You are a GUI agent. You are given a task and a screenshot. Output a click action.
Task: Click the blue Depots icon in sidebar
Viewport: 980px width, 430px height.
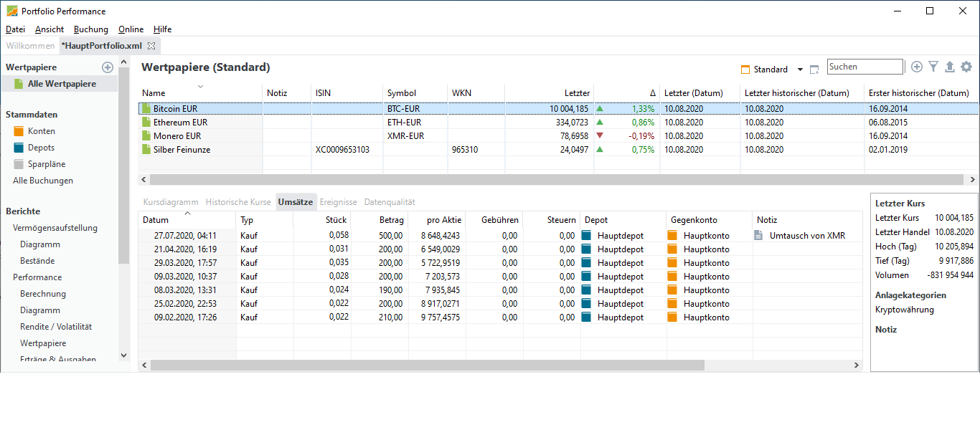(x=19, y=148)
